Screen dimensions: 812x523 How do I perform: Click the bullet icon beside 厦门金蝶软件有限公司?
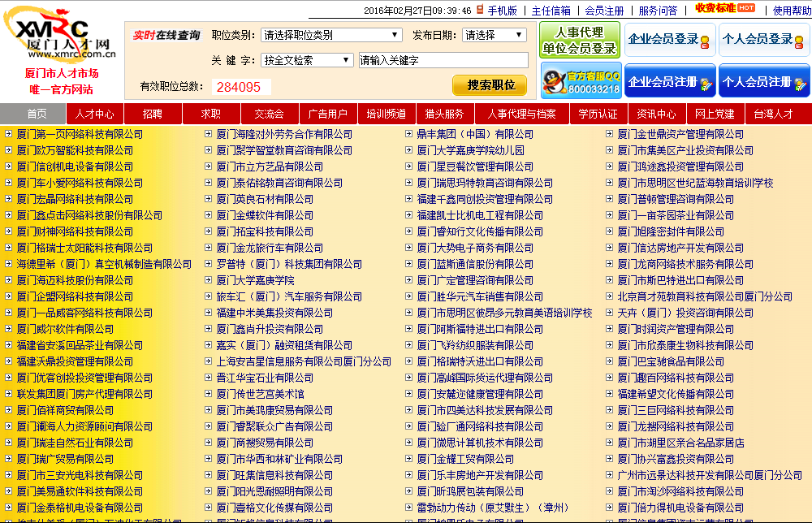click(x=208, y=215)
